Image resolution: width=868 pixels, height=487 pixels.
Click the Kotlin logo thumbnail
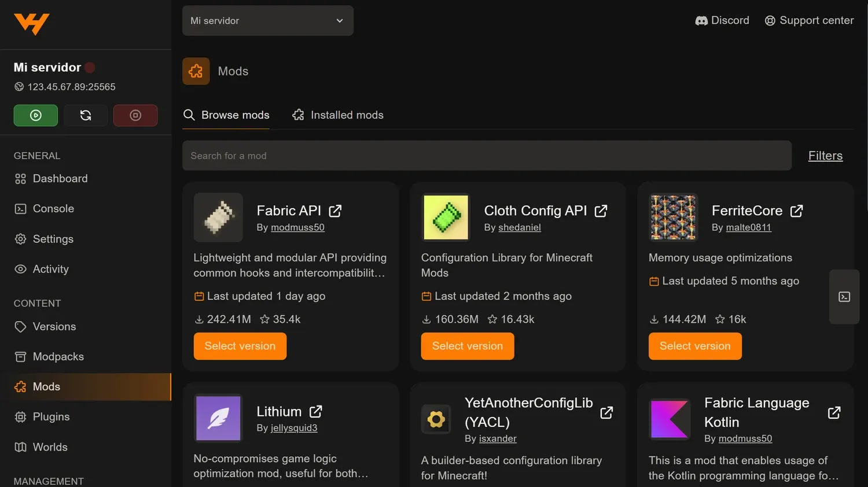click(670, 419)
